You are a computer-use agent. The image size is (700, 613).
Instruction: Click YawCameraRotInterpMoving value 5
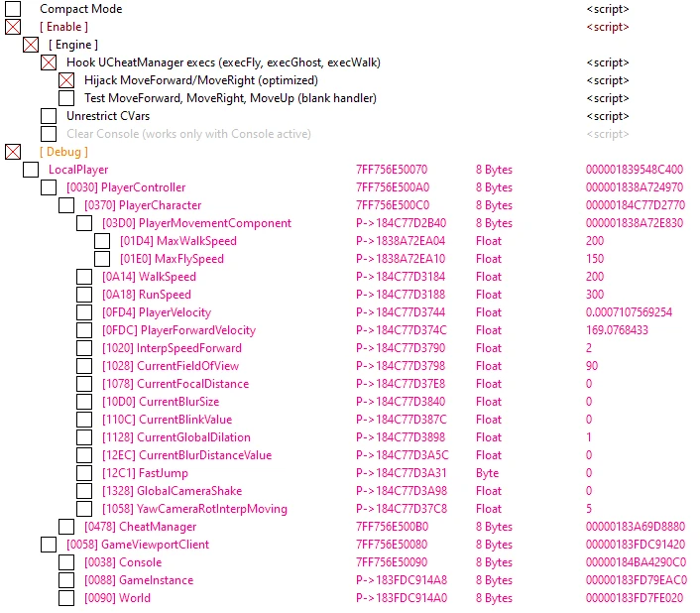pyautogui.click(x=589, y=509)
